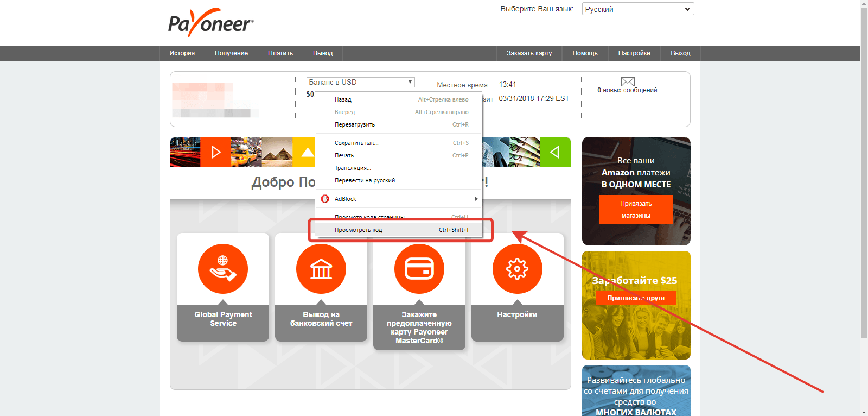Click the AdBlock icon in context menu
The image size is (868, 416).
tap(325, 199)
